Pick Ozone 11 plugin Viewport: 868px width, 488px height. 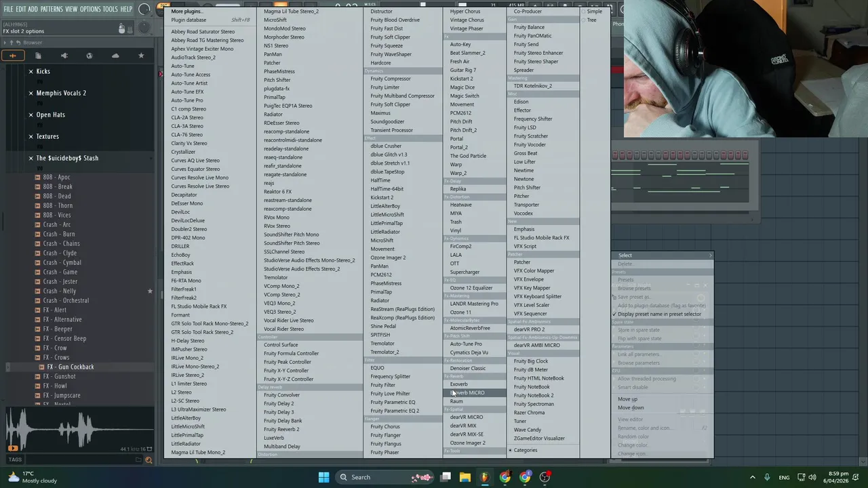tap(460, 312)
